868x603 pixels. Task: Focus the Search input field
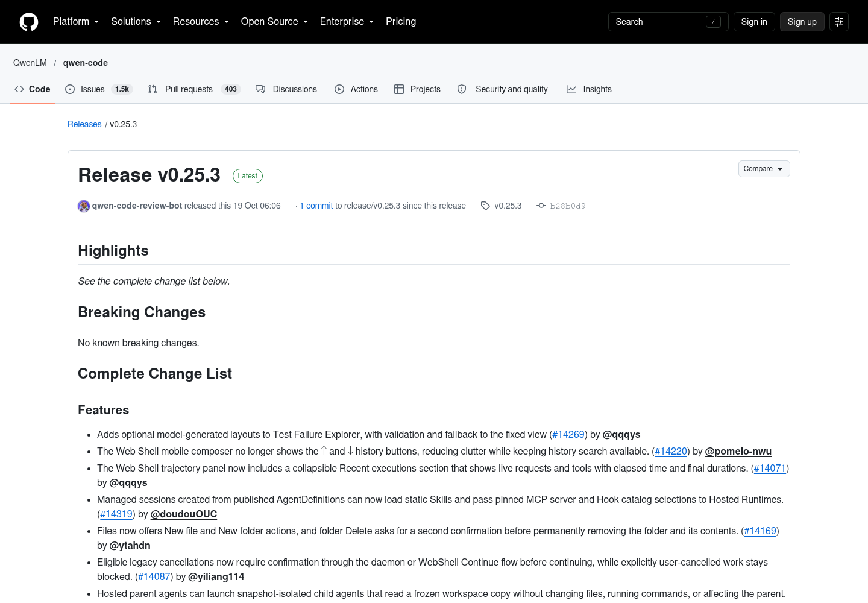click(668, 22)
